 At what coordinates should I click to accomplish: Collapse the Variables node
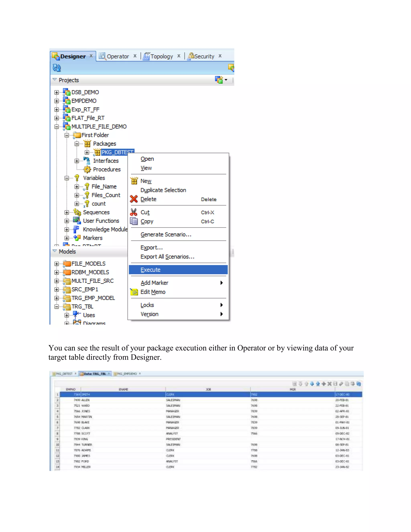point(67,178)
